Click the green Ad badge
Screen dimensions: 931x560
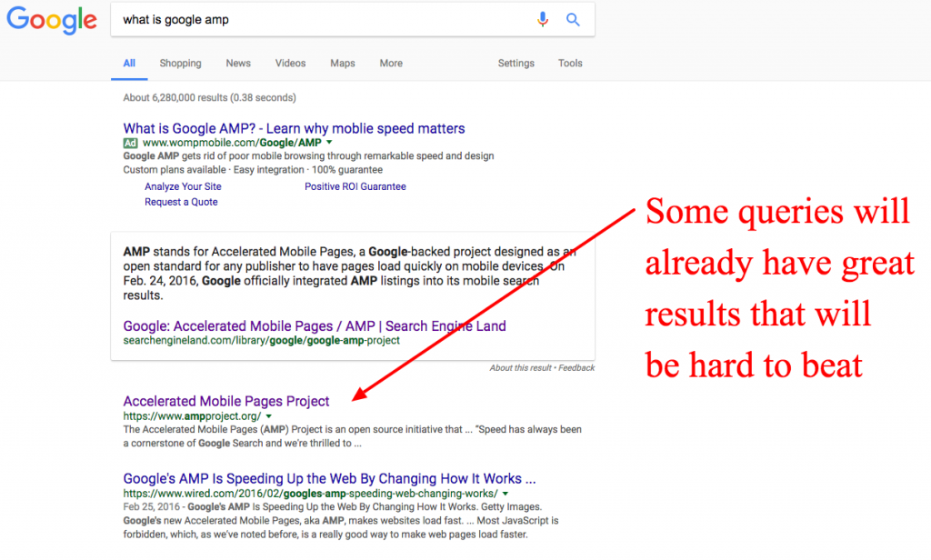tap(130, 143)
